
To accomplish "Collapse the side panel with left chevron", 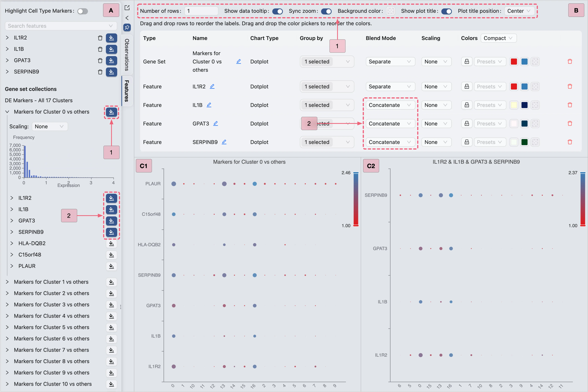I will tap(127, 18).
